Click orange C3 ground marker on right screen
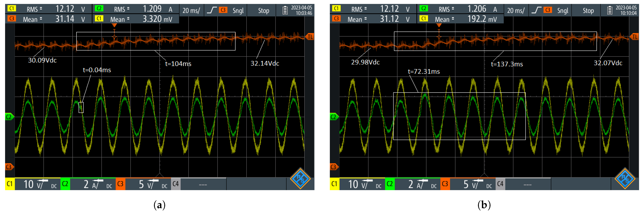 pos(334,167)
